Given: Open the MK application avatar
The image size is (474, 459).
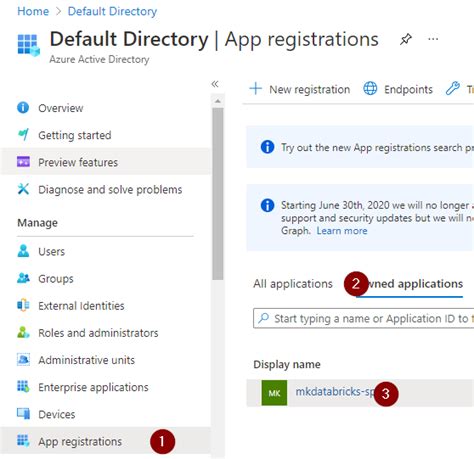Looking at the screenshot, I should (x=274, y=393).
